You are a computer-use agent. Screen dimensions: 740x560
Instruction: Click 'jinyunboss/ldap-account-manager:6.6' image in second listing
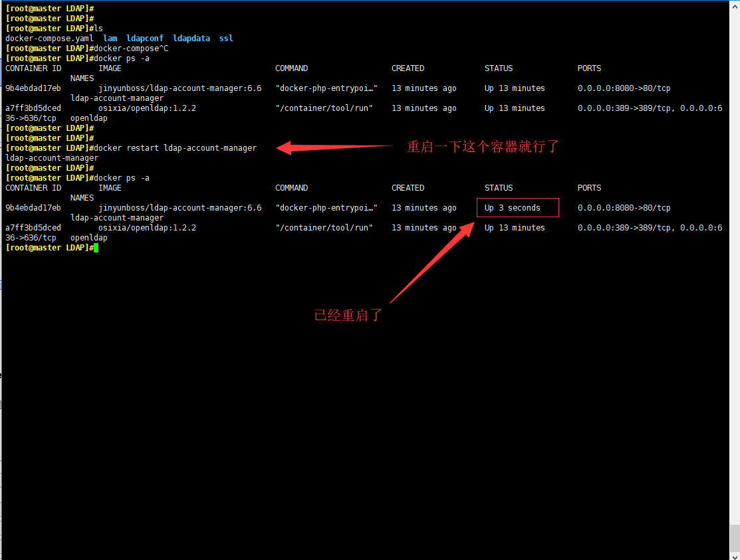[180, 208]
